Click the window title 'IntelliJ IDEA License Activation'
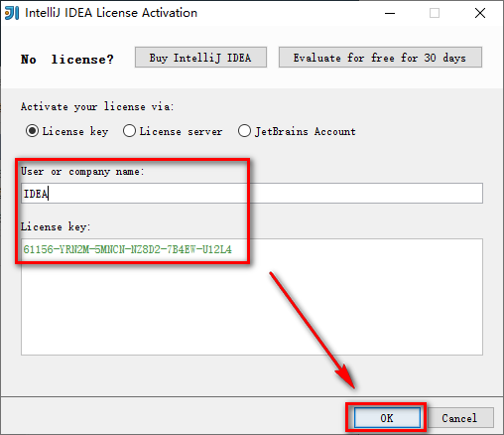This screenshot has height=435, width=504. pos(111,13)
